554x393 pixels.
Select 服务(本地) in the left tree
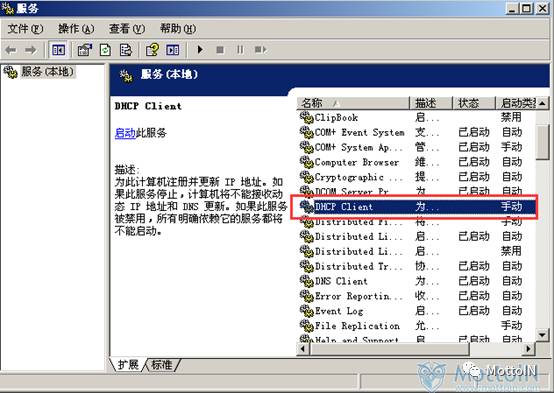[x=47, y=72]
